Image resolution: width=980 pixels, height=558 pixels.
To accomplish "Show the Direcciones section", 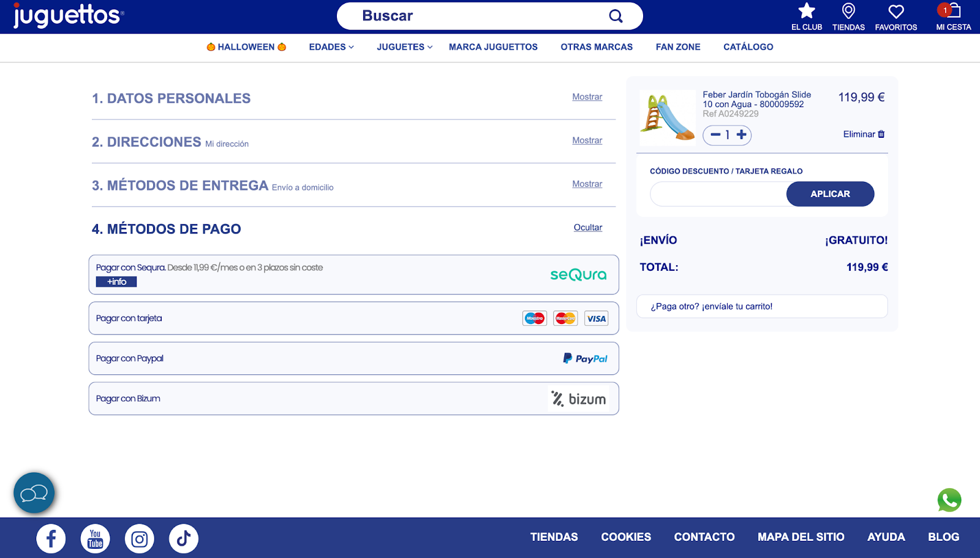I will pyautogui.click(x=587, y=140).
